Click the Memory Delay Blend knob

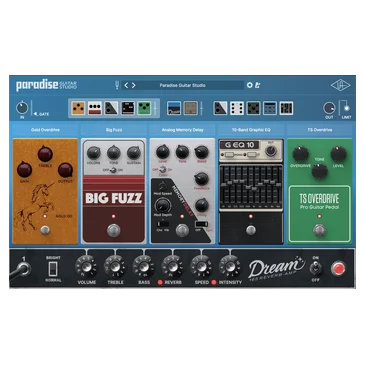click(202, 152)
